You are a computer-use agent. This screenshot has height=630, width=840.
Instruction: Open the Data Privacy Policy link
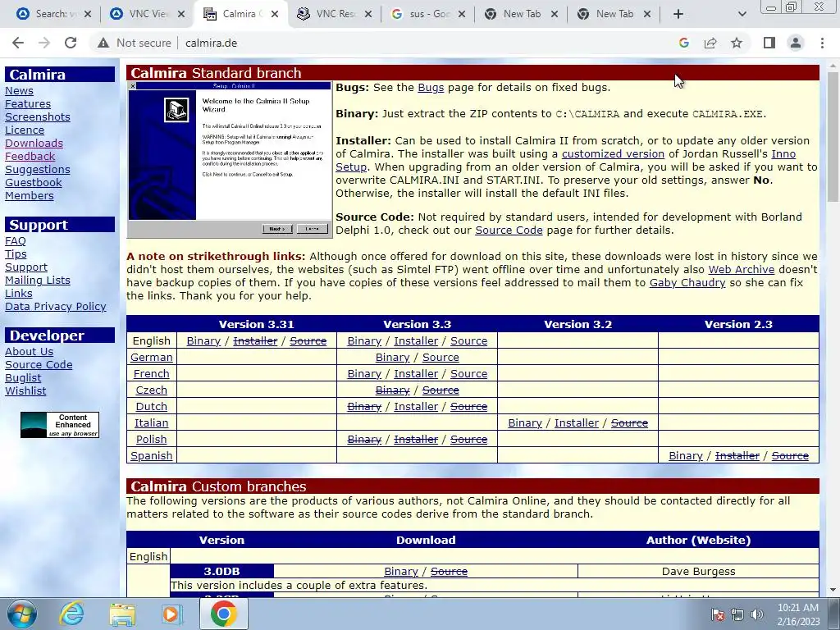point(56,307)
